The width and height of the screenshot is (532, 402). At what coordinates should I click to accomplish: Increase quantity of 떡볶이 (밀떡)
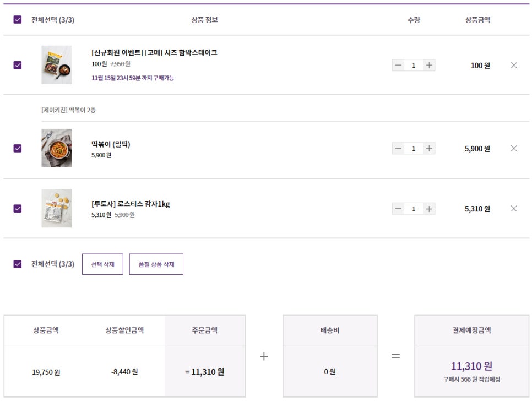429,148
